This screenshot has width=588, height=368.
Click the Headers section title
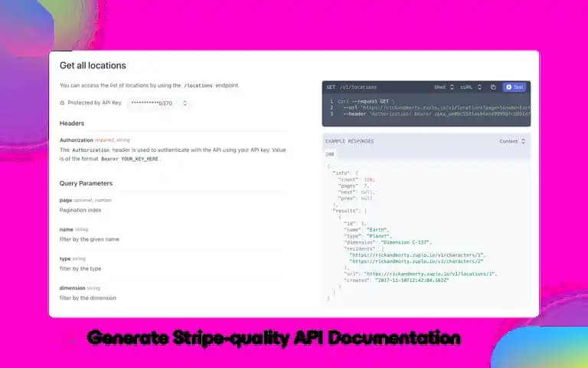72,123
